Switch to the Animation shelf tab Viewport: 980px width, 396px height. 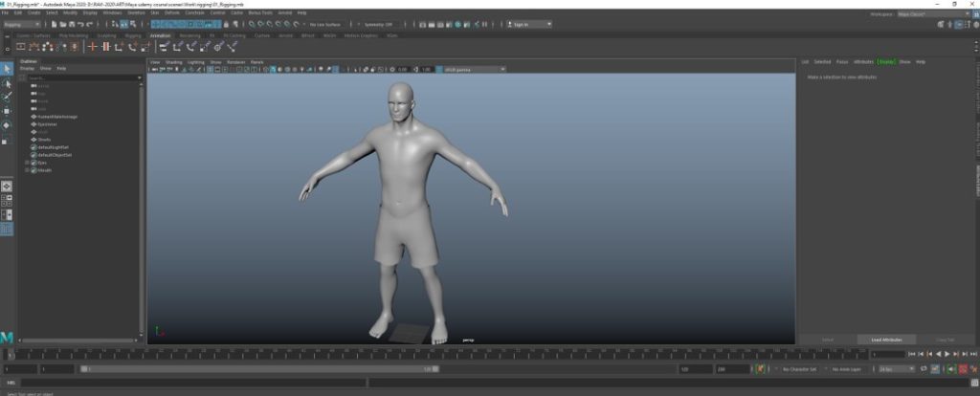[160, 35]
